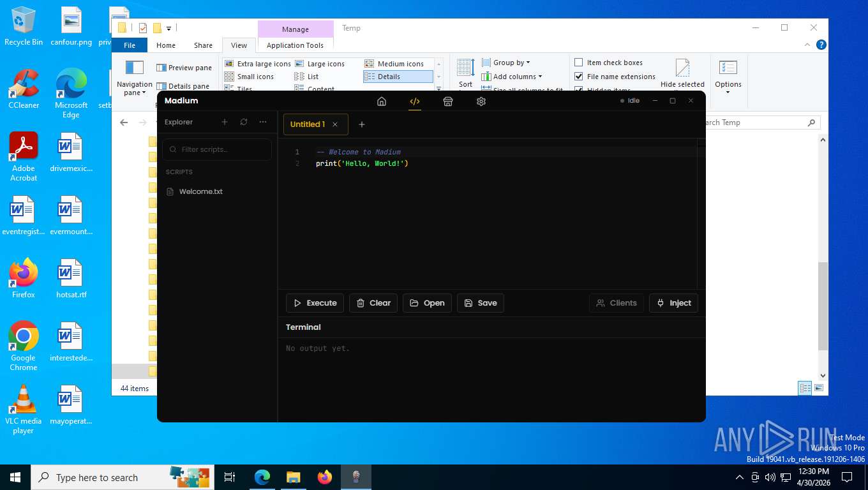Open Explorer more options ellipsis
The image size is (868, 490).
pyautogui.click(x=263, y=122)
